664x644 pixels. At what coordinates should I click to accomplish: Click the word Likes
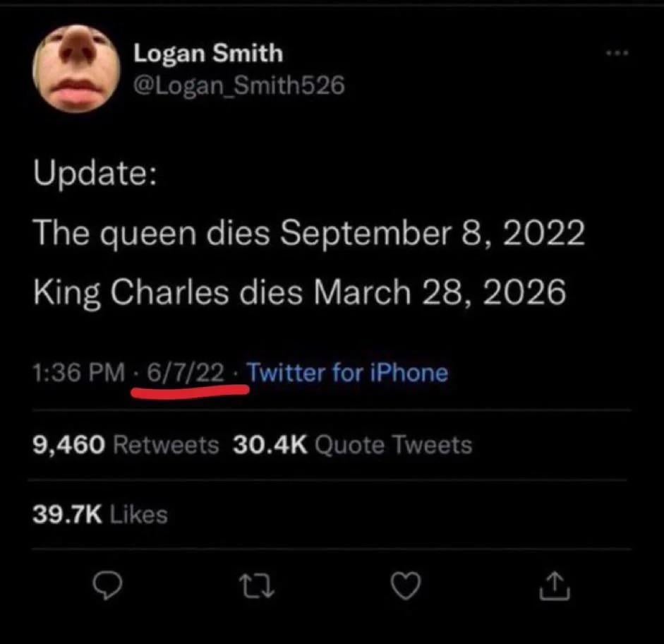tap(139, 514)
